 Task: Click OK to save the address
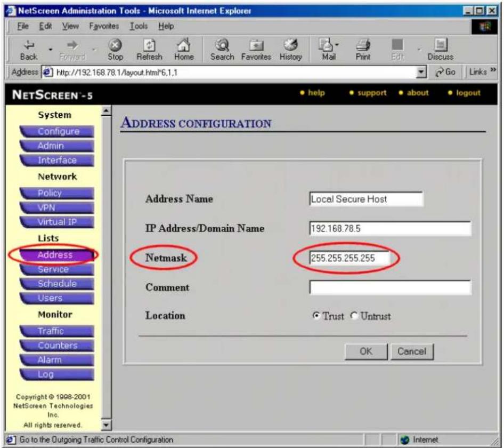[366, 351]
